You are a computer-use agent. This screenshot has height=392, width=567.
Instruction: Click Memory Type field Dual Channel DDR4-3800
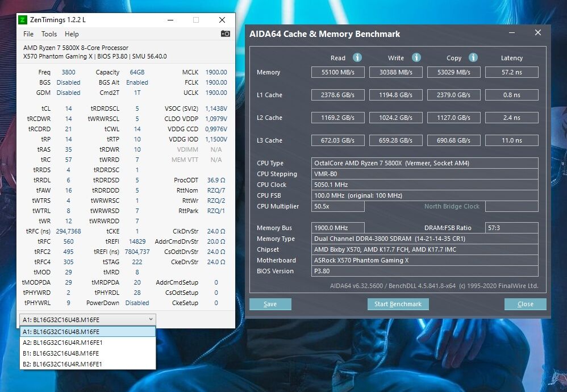[x=424, y=239]
